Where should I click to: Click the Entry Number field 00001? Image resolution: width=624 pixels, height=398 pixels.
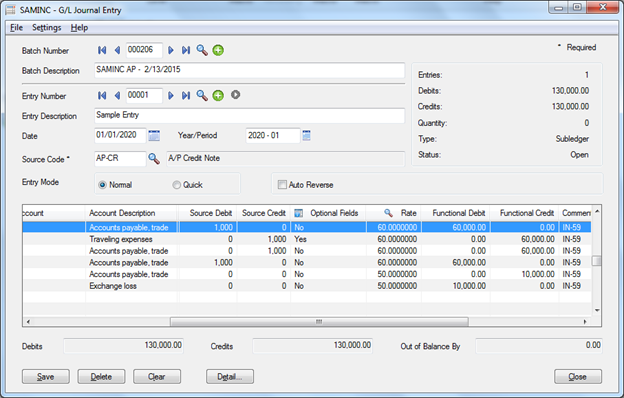tap(144, 96)
